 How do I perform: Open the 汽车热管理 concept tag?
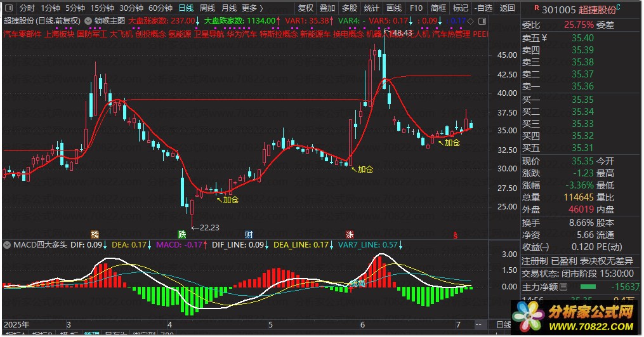[x=451, y=34]
